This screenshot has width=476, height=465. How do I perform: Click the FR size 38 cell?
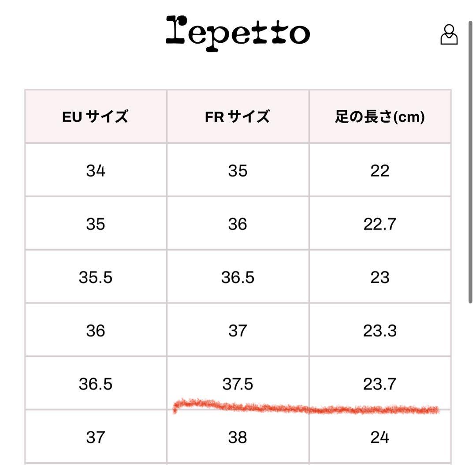click(x=238, y=437)
